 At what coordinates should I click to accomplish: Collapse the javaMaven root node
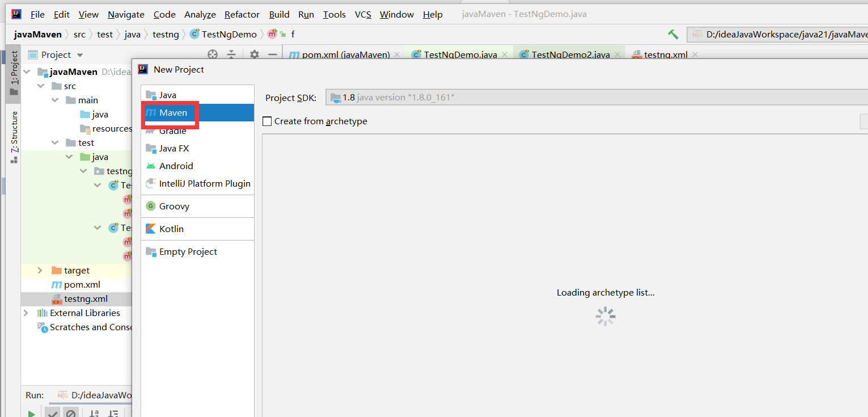coord(27,72)
